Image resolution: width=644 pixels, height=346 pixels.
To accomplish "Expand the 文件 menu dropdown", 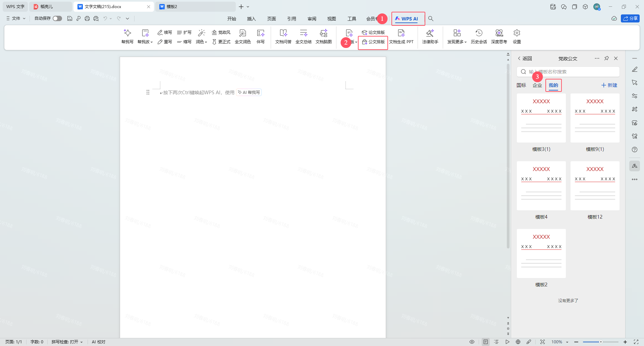I will tap(16, 18).
